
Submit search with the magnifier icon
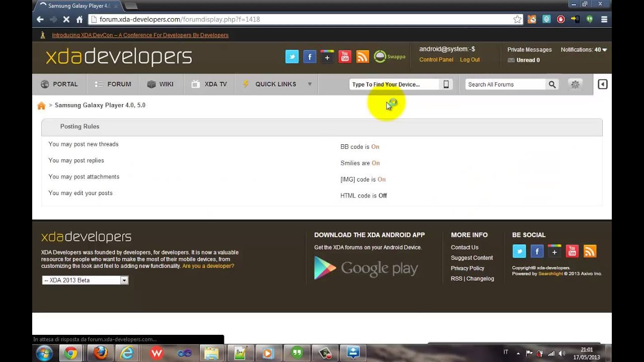[552, 84]
